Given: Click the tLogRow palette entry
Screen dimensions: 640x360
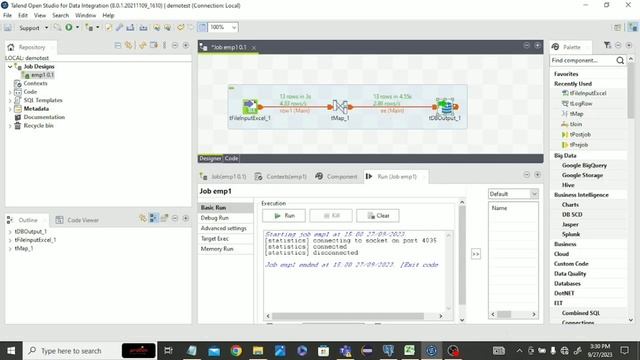Looking at the screenshot, I should (577, 103).
